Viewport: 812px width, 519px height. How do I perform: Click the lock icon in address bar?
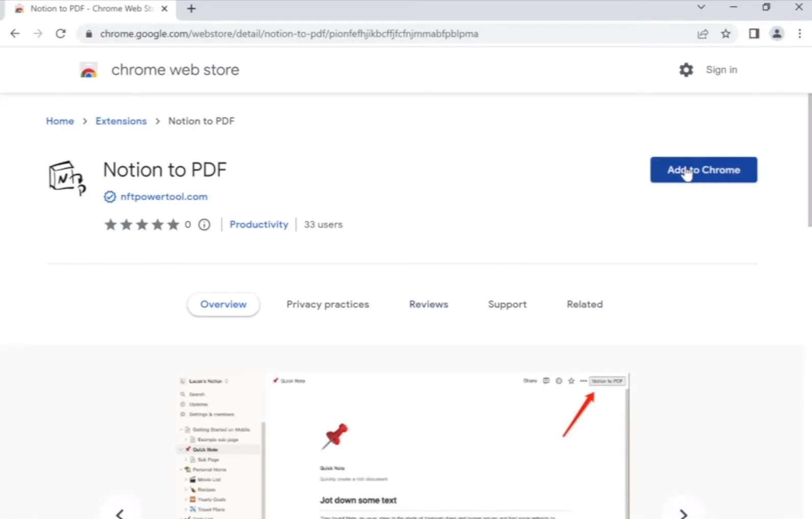coord(89,34)
